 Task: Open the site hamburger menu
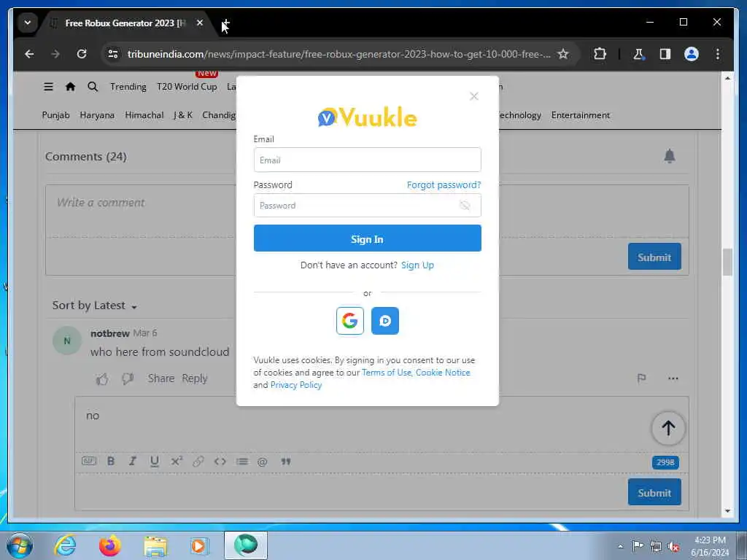pos(48,87)
